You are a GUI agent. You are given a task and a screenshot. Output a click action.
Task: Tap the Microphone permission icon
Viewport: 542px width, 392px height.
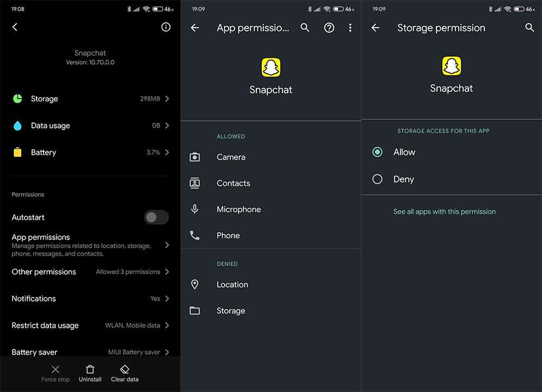coord(195,209)
